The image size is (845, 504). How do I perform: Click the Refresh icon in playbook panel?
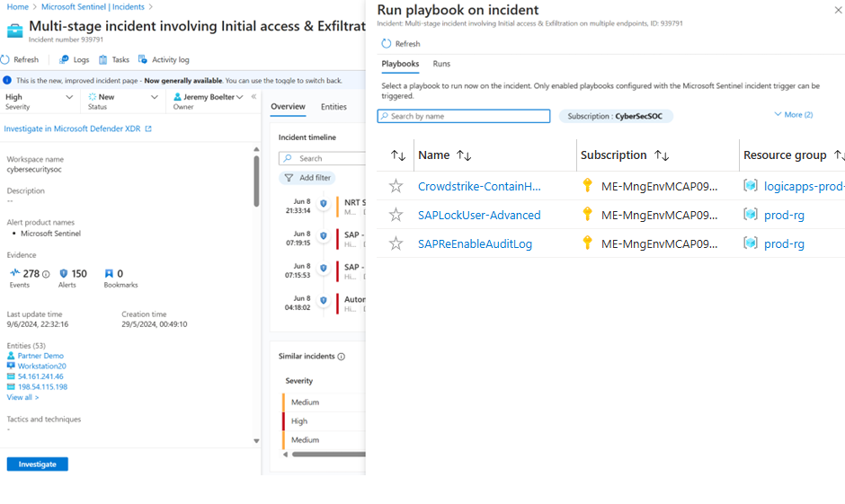[x=387, y=44]
